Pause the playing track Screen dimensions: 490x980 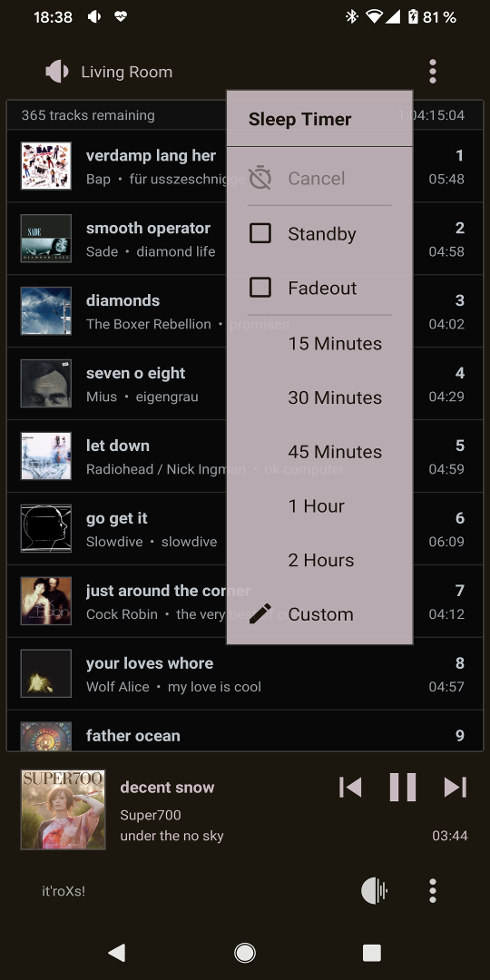[403, 787]
